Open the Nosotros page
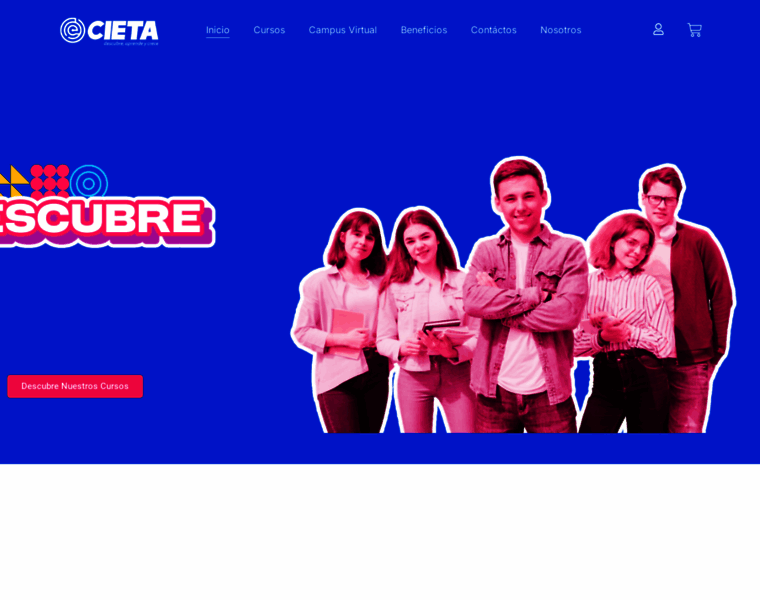The image size is (760, 600). coord(560,30)
